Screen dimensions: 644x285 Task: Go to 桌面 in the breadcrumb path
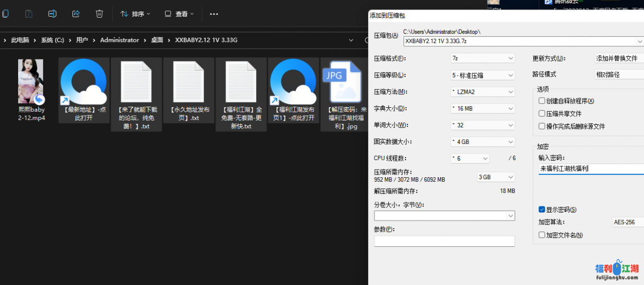click(157, 40)
